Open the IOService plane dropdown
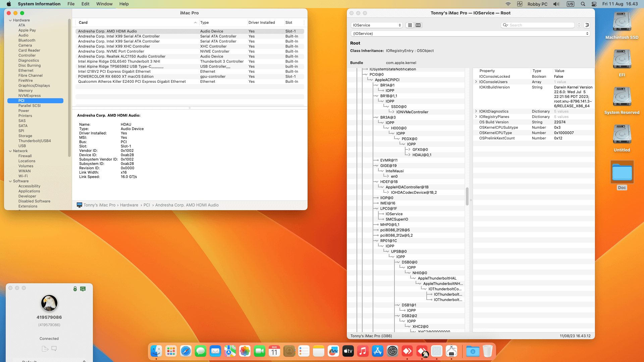Screen dimensions: 644x362 pos(376,25)
